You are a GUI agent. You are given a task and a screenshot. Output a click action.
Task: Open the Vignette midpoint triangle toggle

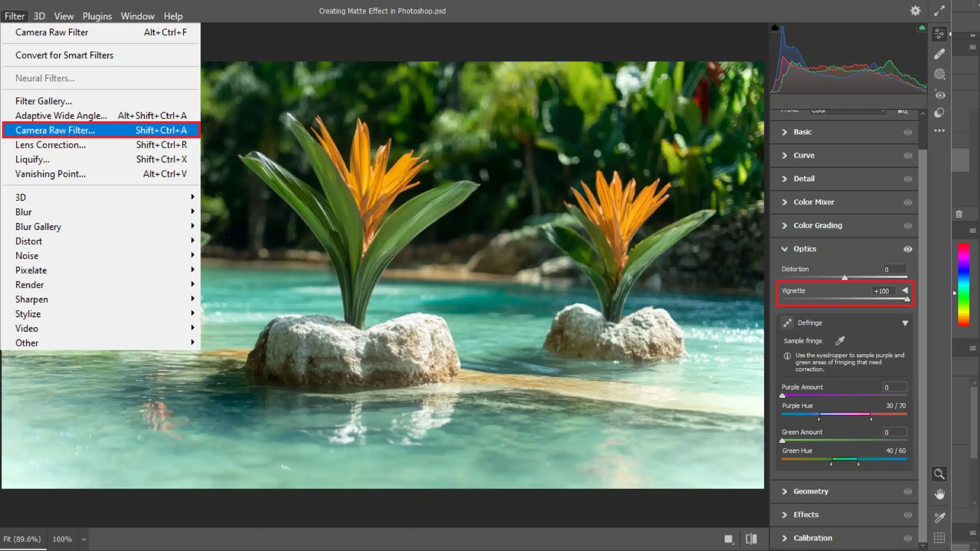[905, 290]
